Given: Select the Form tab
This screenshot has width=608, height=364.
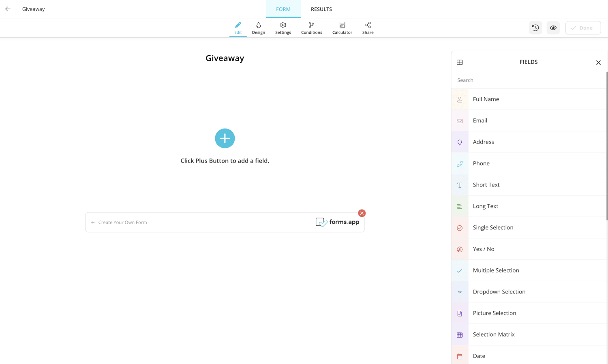Looking at the screenshot, I should pos(283,9).
